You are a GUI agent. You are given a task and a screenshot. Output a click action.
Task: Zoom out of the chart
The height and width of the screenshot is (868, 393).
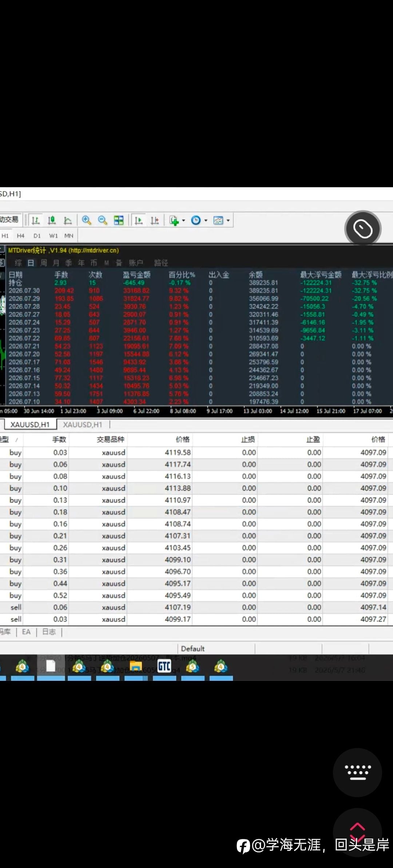(x=103, y=220)
